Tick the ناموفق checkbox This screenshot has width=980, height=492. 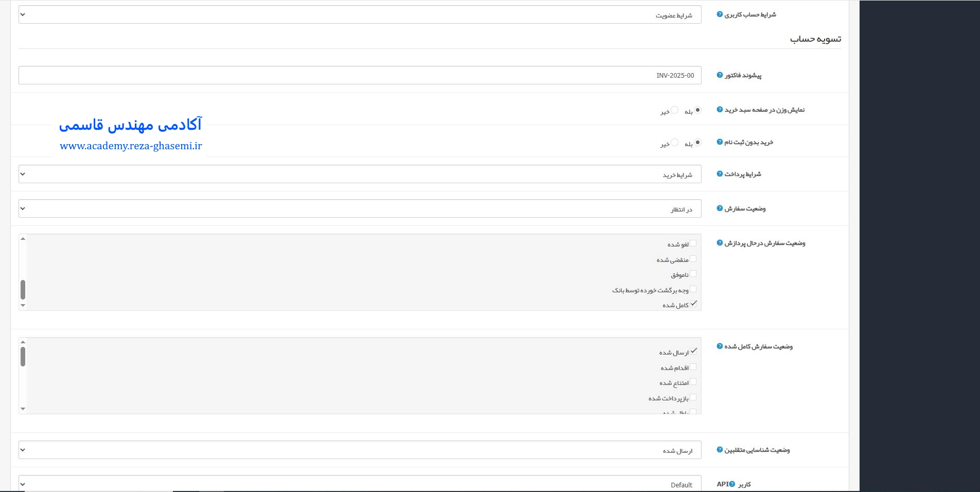pos(693,274)
